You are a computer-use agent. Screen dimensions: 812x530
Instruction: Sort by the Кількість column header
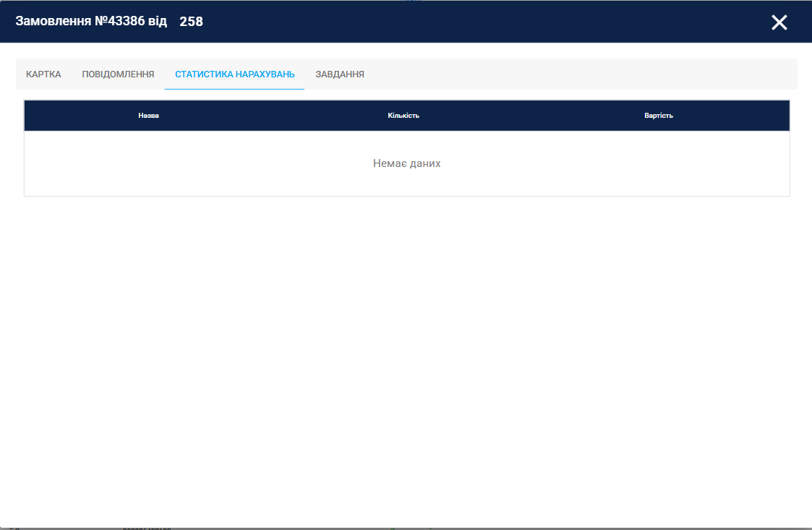click(403, 116)
